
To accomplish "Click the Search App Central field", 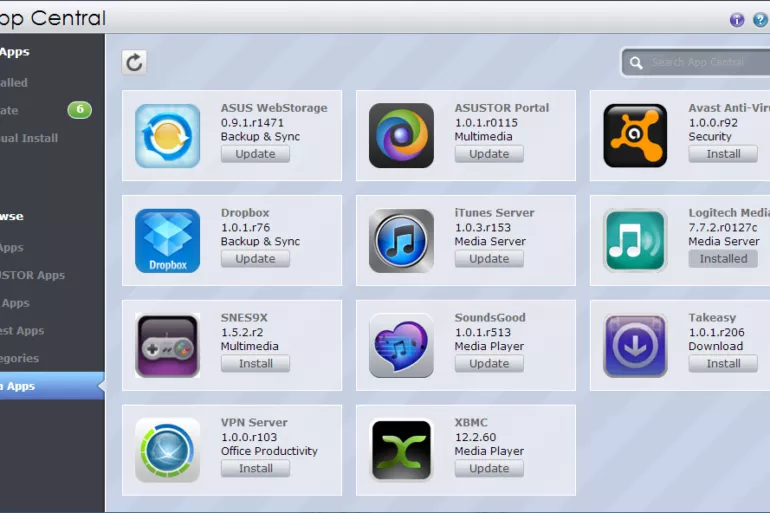I will tap(700, 62).
